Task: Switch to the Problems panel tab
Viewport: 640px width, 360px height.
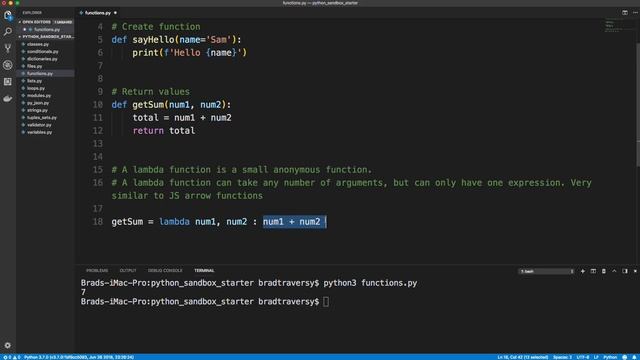Action: pyautogui.click(x=97, y=271)
